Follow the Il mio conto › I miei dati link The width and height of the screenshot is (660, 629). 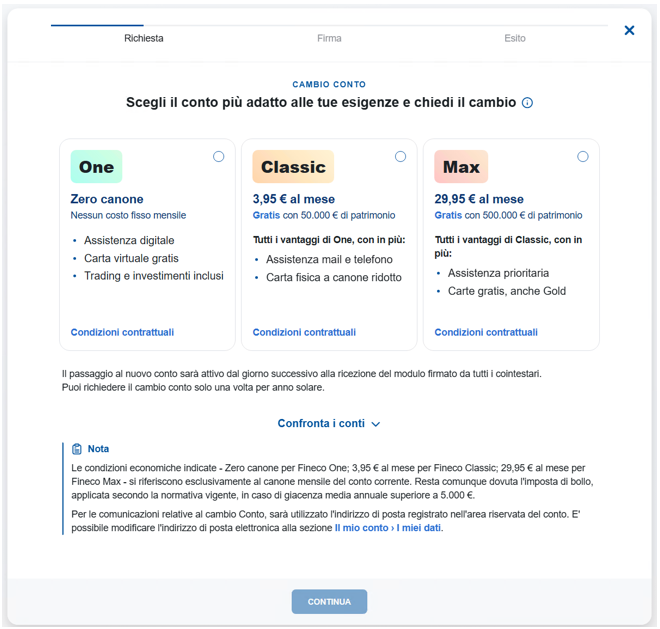click(x=388, y=528)
